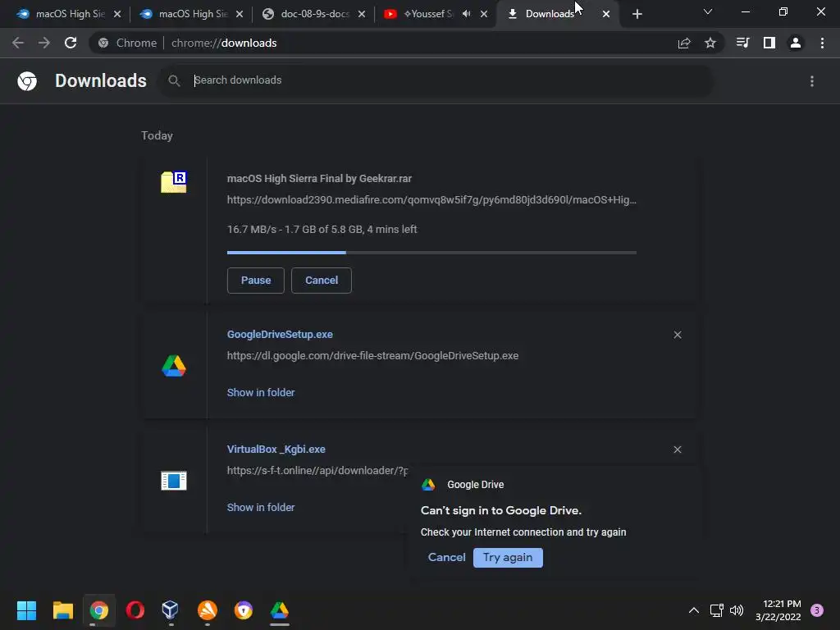Open the GoogleDriveSetup.exe file link
The image size is (840, 630).
click(x=280, y=335)
